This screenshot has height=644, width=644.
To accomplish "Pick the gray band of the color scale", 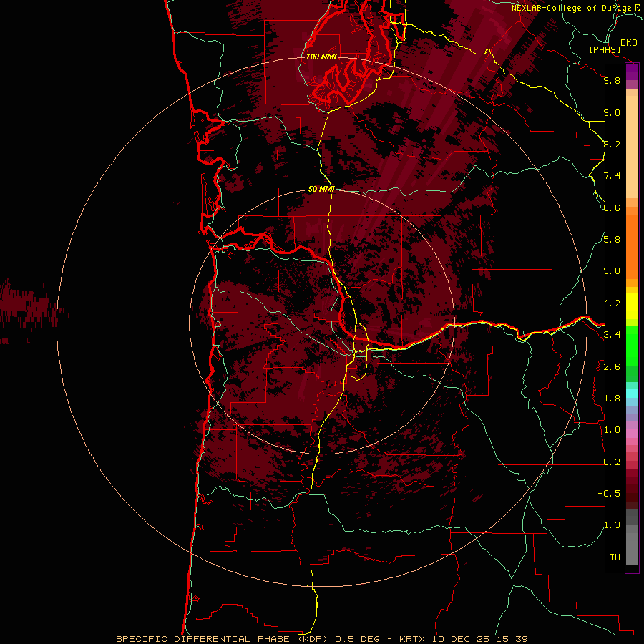I will click(x=632, y=538).
